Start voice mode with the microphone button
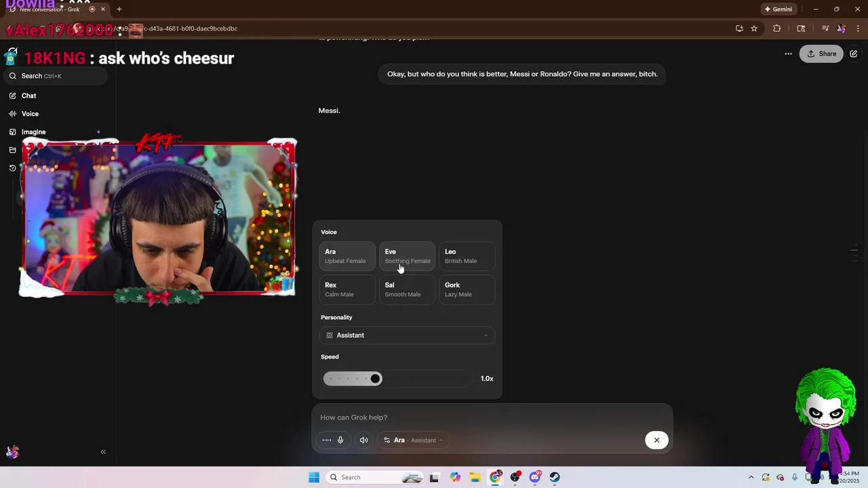Viewport: 868px width, 488px height. 340,441
